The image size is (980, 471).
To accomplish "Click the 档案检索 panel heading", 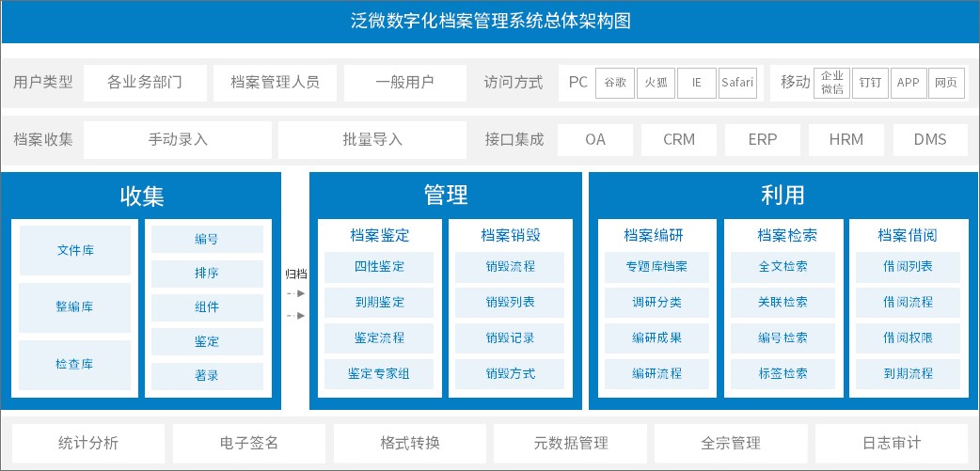I will [x=787, y=235].
